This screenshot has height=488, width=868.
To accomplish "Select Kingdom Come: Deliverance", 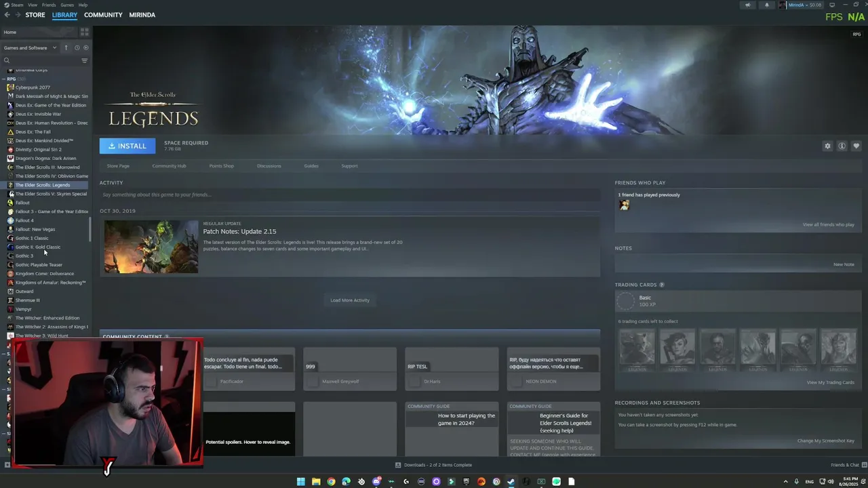I will (x=45, y=273).
